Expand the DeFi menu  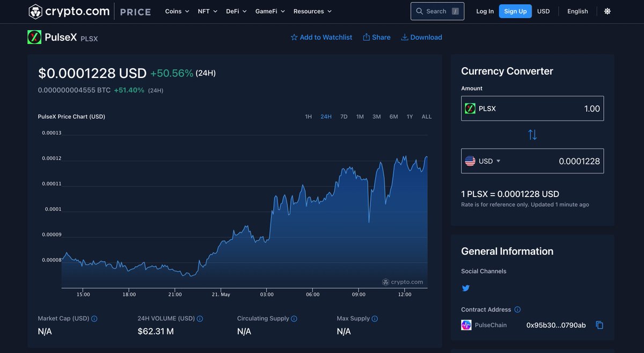point(236,11)
